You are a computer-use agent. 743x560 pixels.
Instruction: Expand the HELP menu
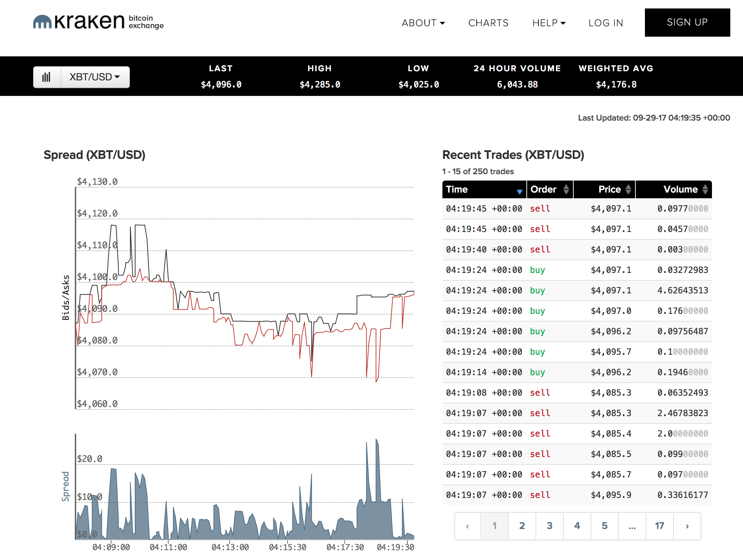click(549, 23)
